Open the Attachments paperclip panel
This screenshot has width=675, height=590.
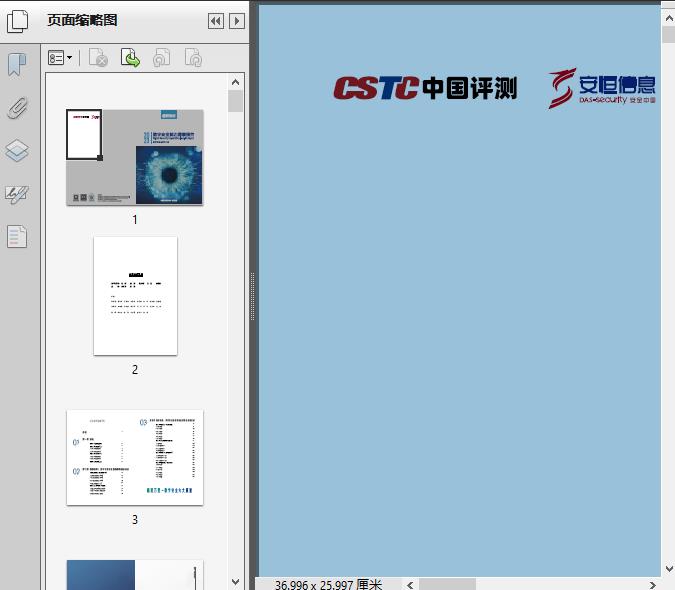click(x=18, y=108)
